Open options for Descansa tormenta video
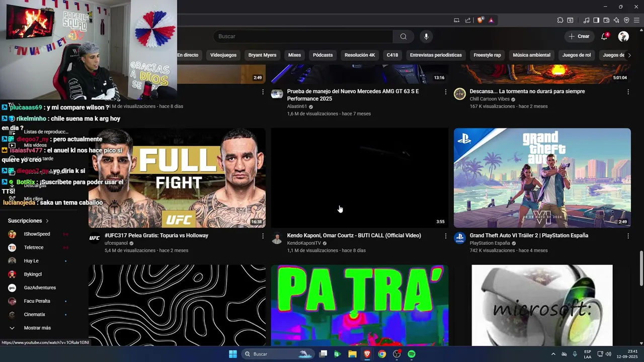Screen dimensions: 644x362 [x=628, y=92]
